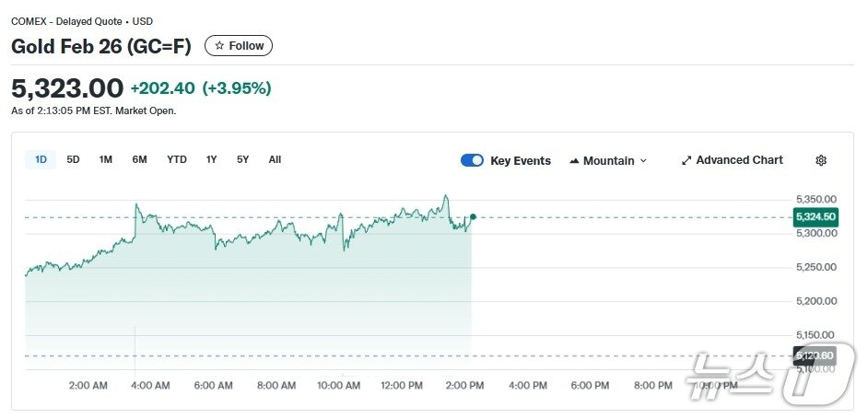
Task: Choose the 5Y time range
Action: pyautogui.click(x=242, y=160)
